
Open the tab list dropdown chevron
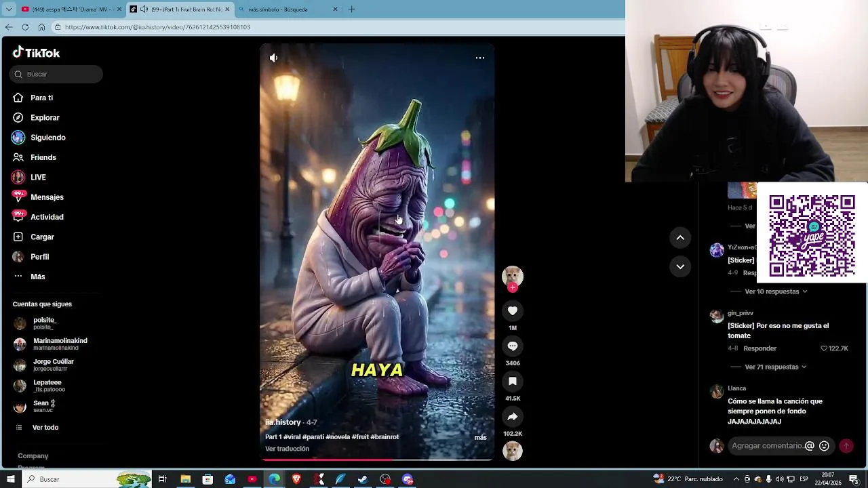[9, 9]
